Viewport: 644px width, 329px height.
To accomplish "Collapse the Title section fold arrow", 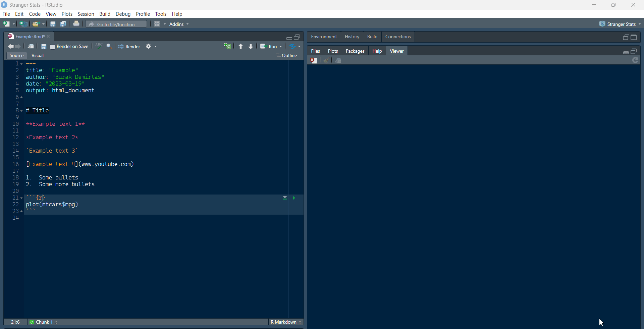I will (x=21, y=111).
